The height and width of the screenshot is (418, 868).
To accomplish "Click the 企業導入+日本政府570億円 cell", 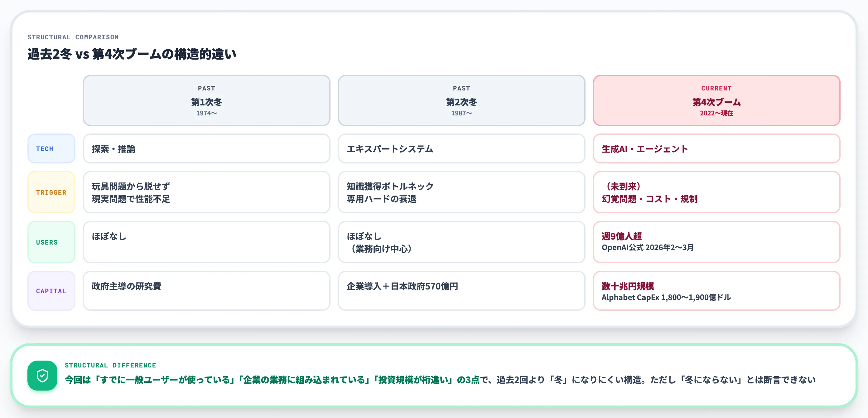I will coord(462,291).
